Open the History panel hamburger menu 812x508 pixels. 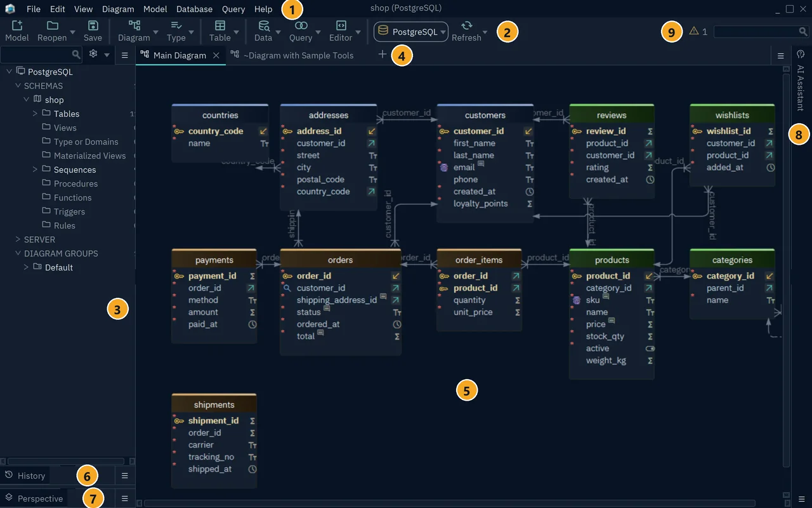click(x=125, y=476)
